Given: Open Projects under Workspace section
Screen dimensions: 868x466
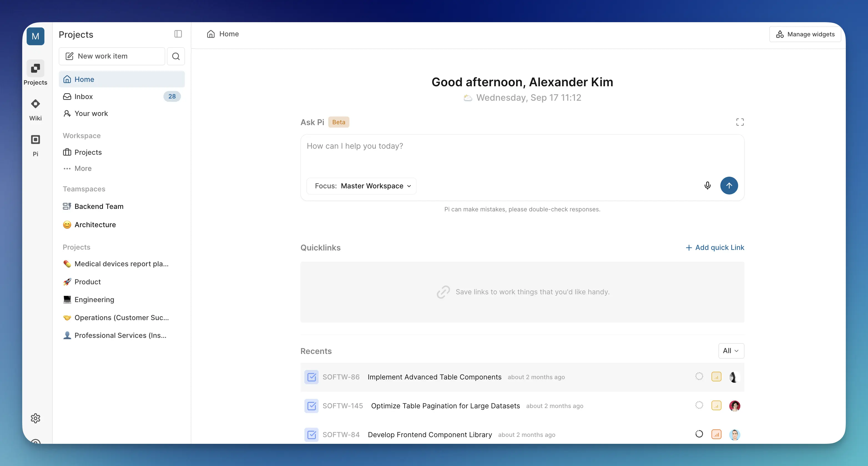Looking at the screenshot, I should (122, 152).
